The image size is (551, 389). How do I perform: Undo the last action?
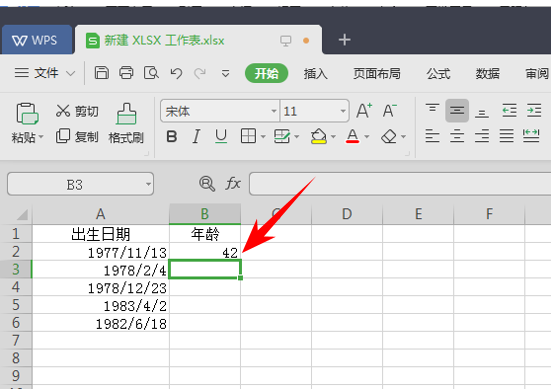click(x=176, y=73)
